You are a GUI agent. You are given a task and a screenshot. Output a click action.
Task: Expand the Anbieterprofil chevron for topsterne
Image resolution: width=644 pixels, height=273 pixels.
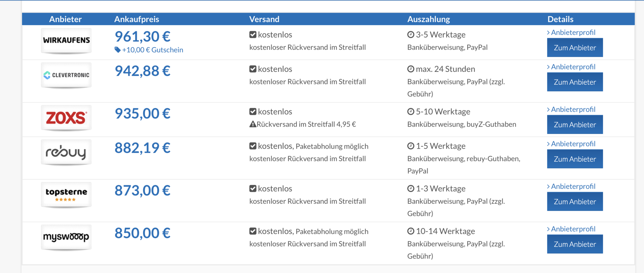(548, 186)
